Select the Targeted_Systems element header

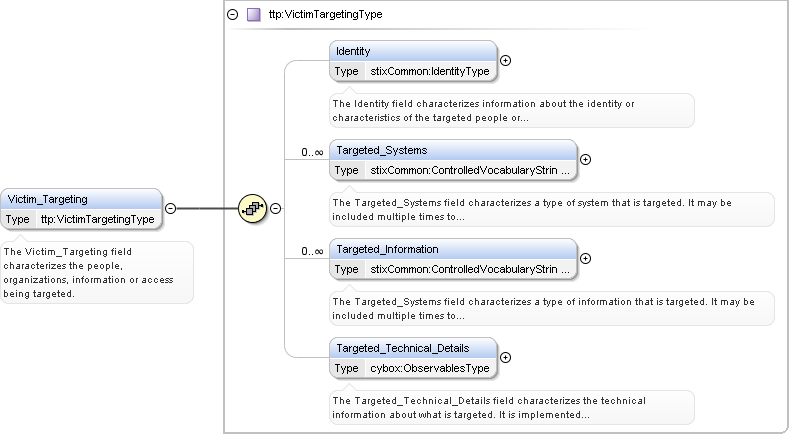point(453,149)
